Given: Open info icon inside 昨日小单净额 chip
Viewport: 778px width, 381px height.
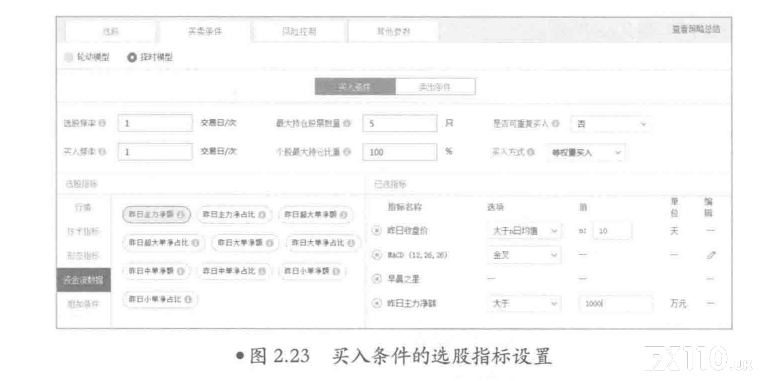Looking at the screenshot, I should 336,271.
